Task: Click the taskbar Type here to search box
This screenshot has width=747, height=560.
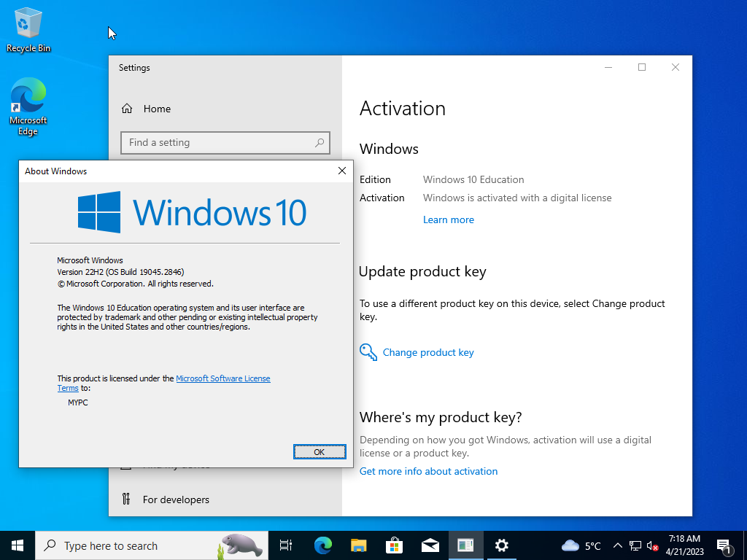Action: 152,545
